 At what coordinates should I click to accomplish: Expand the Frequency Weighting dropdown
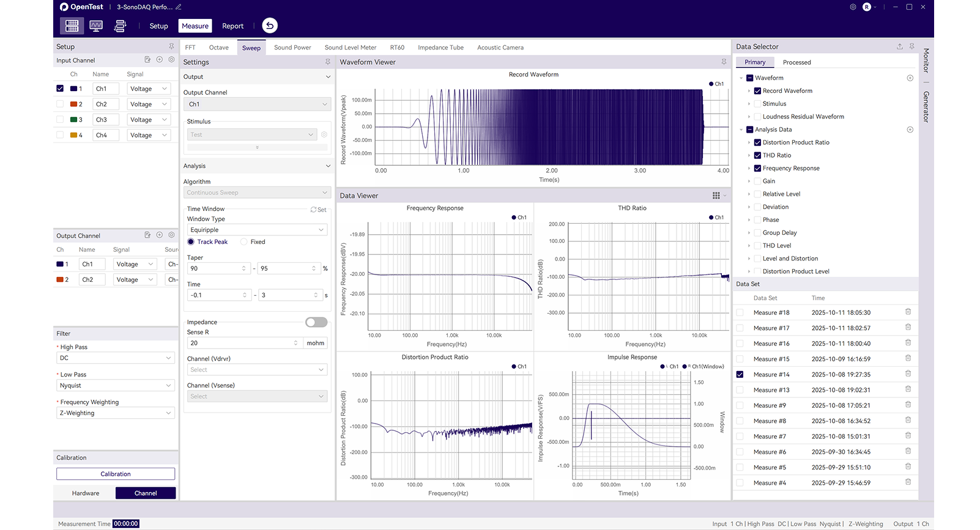[115, 413]
